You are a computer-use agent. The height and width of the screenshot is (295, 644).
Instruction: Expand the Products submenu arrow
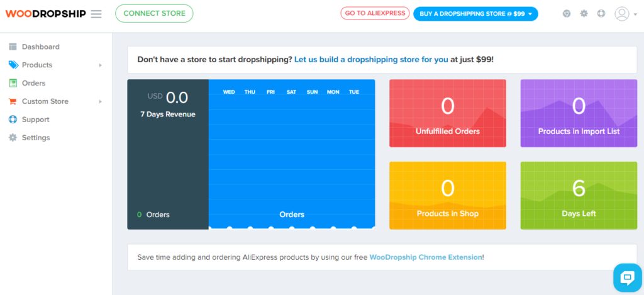coord(100,65)
